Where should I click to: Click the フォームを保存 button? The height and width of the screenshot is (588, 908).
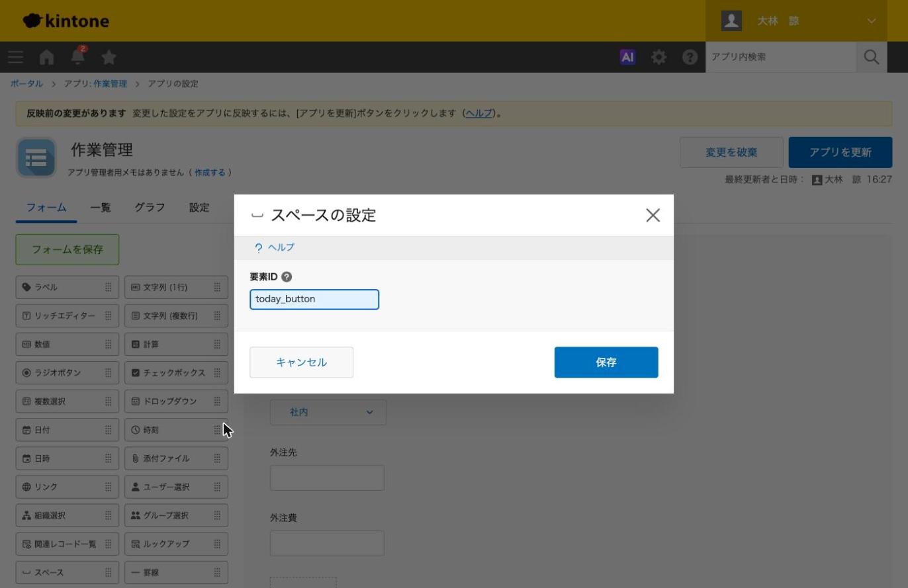click(x=68, y=249)
